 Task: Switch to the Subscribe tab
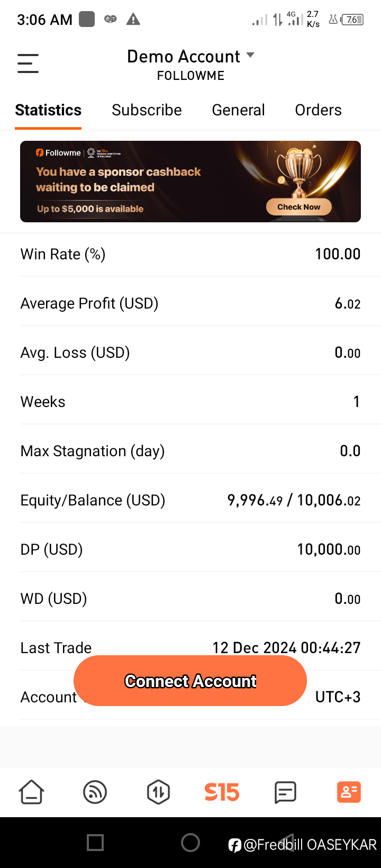pyautogui.click(x=147, y=110)
